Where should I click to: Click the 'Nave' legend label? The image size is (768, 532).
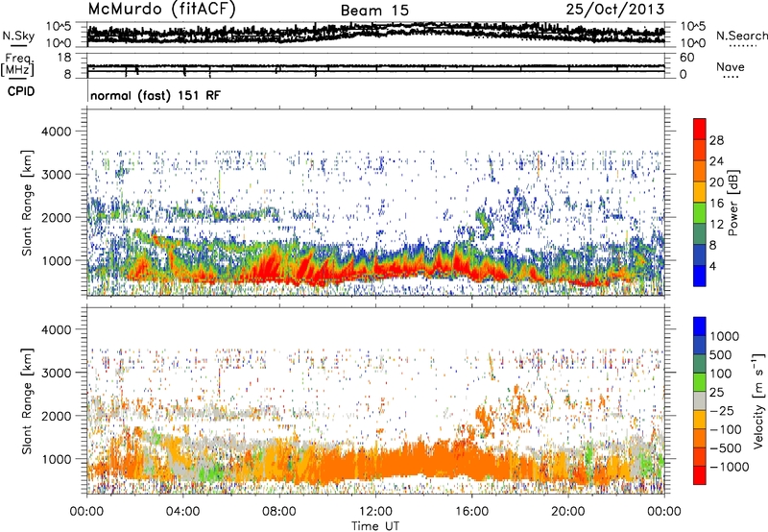click(731, 67)
